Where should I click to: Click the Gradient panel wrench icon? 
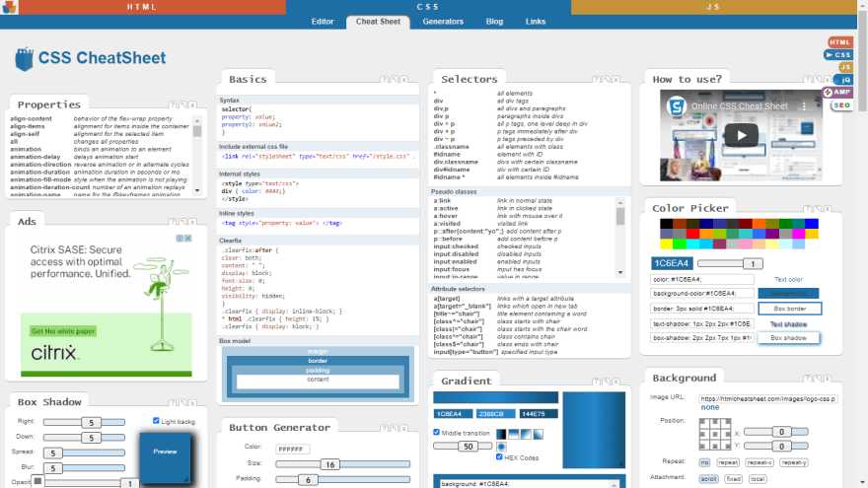coord(607,382)
